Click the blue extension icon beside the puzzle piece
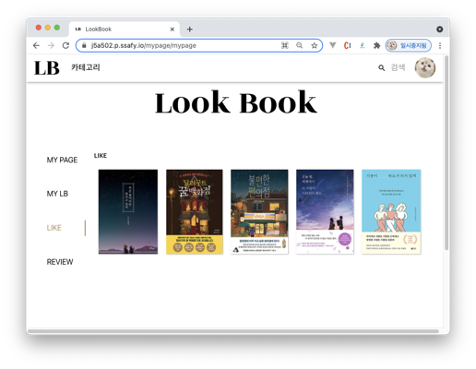This screenshot has height=369, width=476. pos(362,45)
